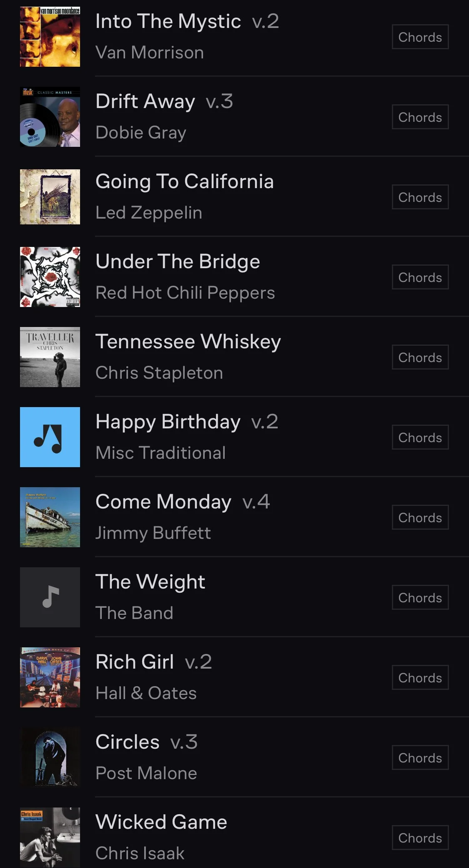The width and height of the screenshot is (469, 868).
Task: Open Chords for Into The Mystic
Action: 420,37
